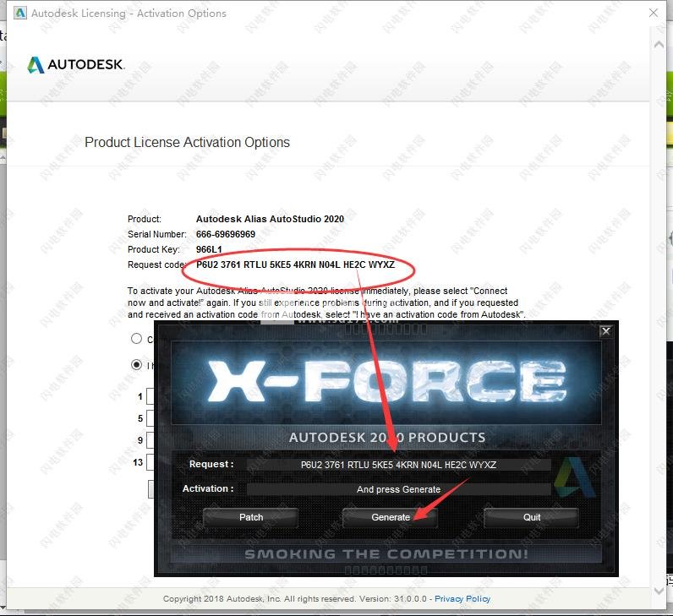This screenshot has width=673, height=616.
Task: Click activation code input box 13
Action: pos(150,462)
